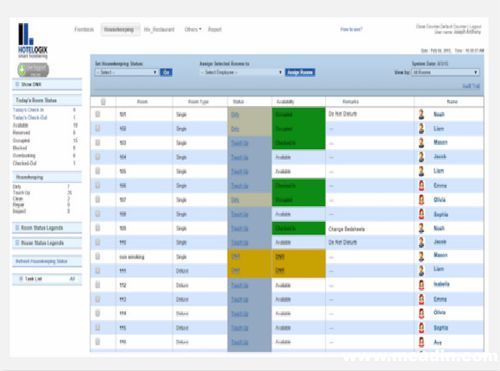Tick the select-all checkbox in table header
This screenshot has height=371, width=500.
[103, 102]
